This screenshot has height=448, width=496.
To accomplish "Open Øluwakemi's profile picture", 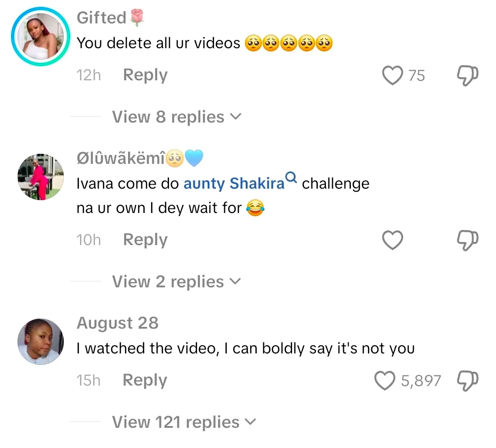I will coord(40,177).
